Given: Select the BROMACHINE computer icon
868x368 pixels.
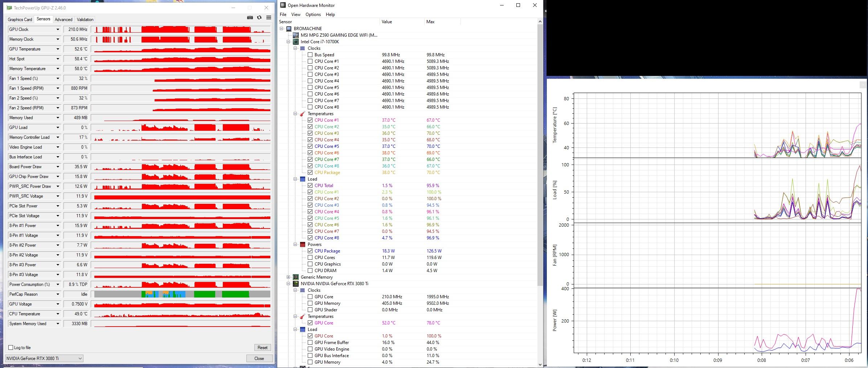Looking at the screenshot, I should click(x=289, y=28).
